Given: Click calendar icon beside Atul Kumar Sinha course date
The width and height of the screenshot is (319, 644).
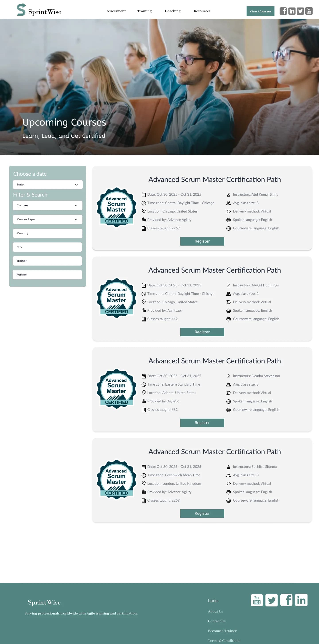Looking at the screenshot, I should 144,195.
